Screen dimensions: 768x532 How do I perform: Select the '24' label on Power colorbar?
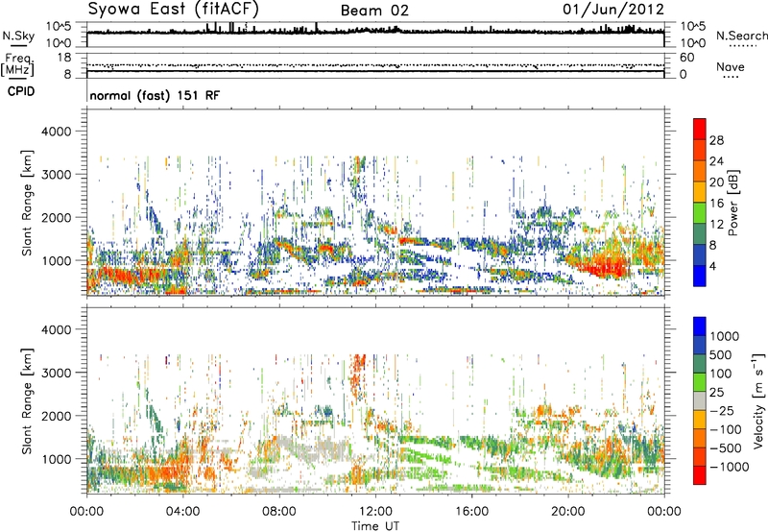click(716, 161)
